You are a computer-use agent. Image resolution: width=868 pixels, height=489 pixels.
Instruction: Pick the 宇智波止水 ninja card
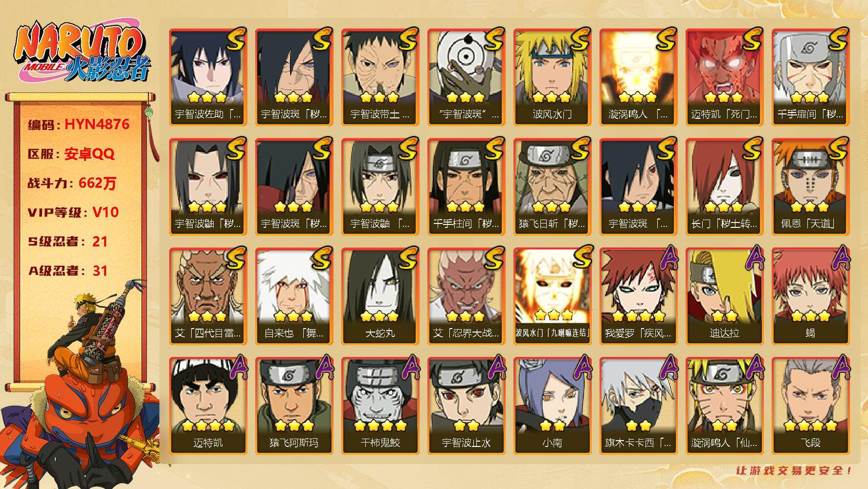click(466, 406)
